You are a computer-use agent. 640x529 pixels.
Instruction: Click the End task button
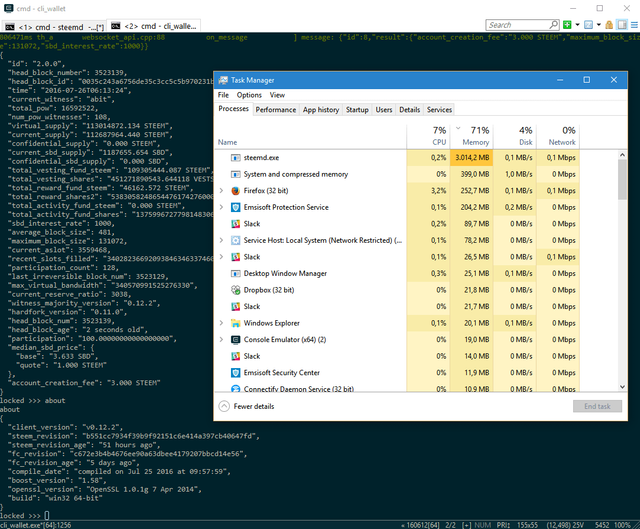click(x=597, y=406)
